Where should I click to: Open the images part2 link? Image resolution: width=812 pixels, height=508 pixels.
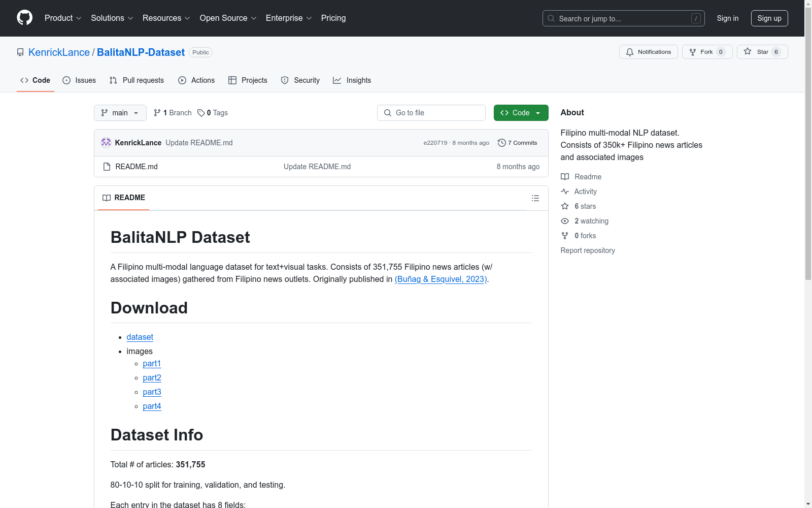coord(152,378)
